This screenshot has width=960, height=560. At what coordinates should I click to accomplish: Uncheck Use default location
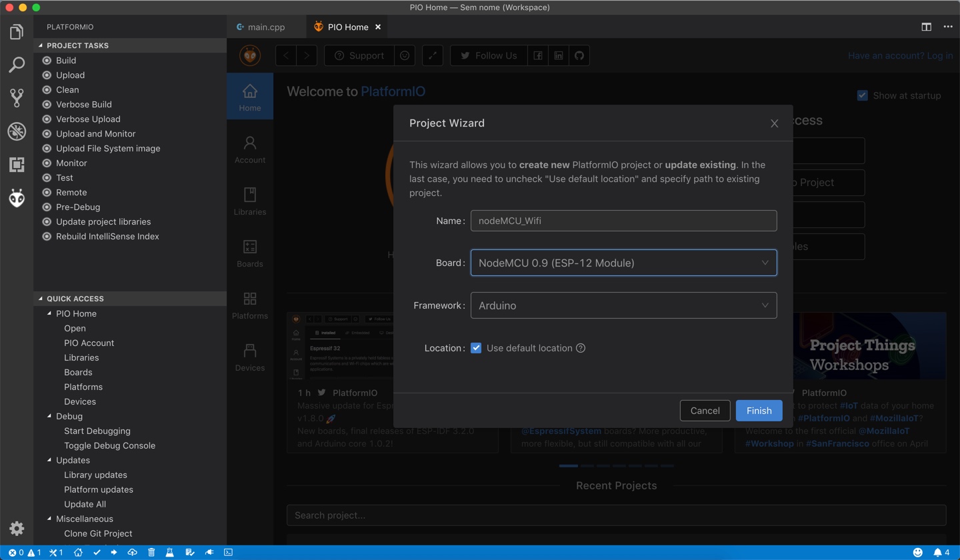476,347
